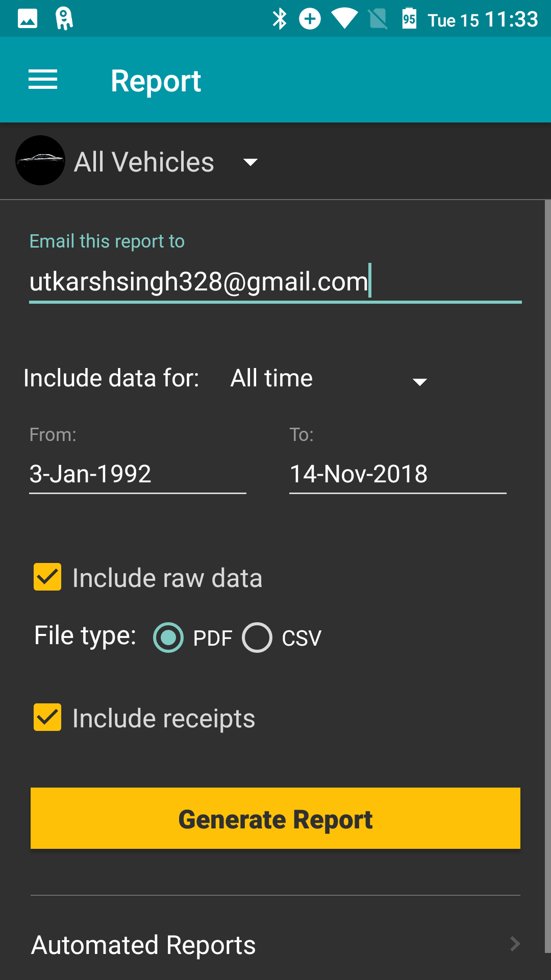Viewport: 551px width, 980px height.
Task: Tap the Bluetooth status bar icon
Action: (x=280, y=19)
